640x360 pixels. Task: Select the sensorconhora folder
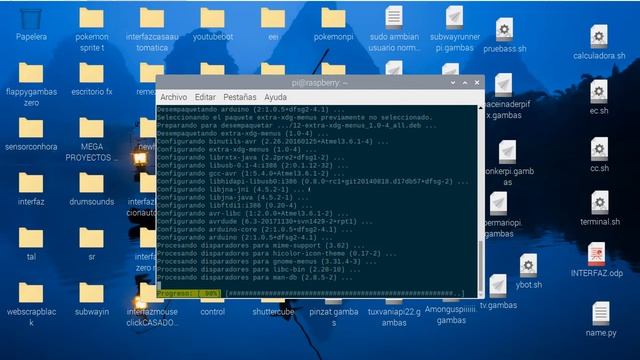(31, 128)
